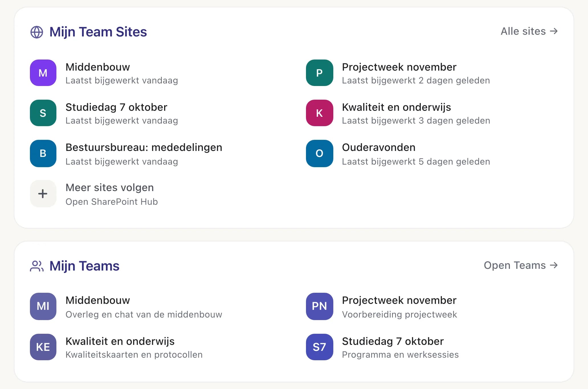Select the KE team icon
588x389 pixels.
tap(43, 347)
